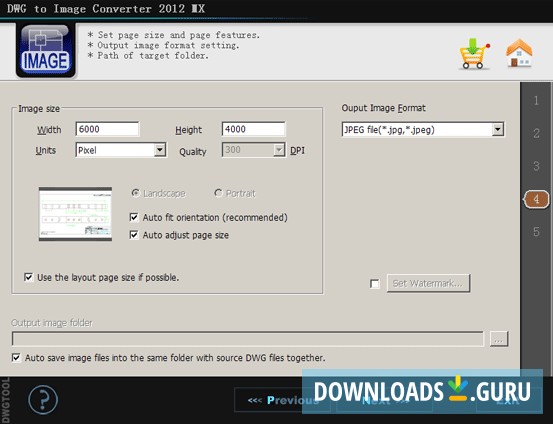Open the shopping cart purchase icon
The image size is (553, 424).
point(474,53)
